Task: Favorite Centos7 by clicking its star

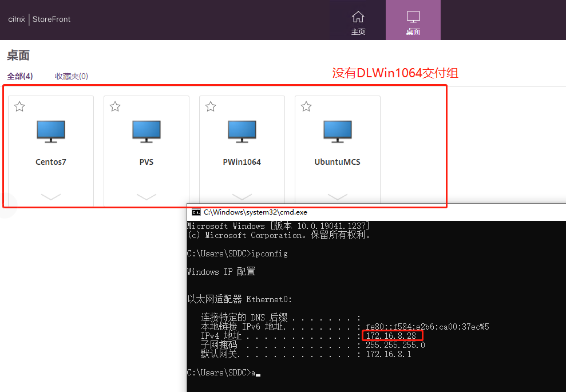Action: (x=19, y=106)
